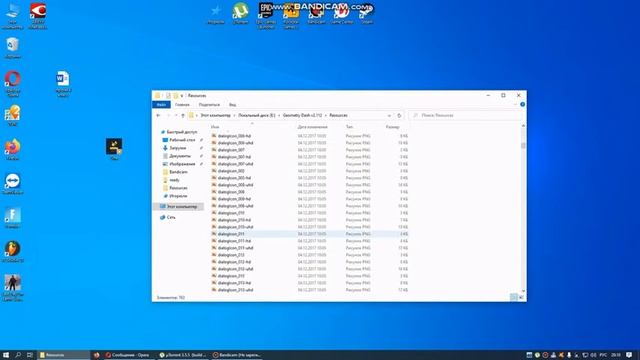Open the red eye desktop shortcut icon

[38, 16]
